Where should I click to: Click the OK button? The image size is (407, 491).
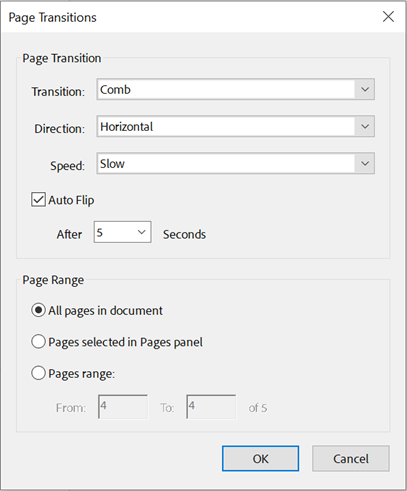pyautogui.click(x=260, y=459)
